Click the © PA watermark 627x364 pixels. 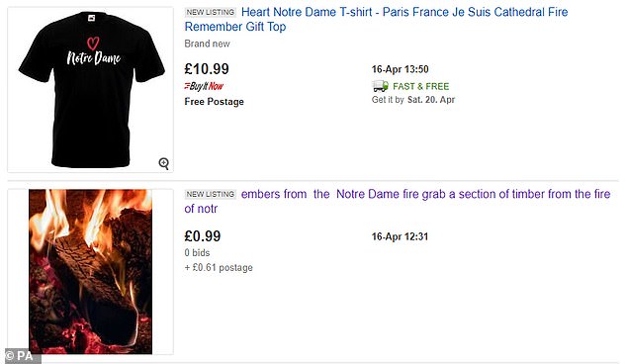19,355
